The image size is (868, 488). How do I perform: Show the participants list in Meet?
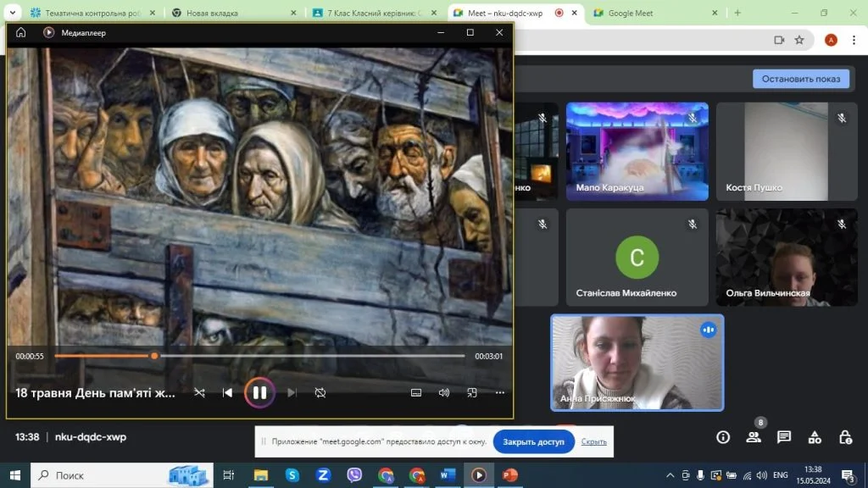point(754,437)
